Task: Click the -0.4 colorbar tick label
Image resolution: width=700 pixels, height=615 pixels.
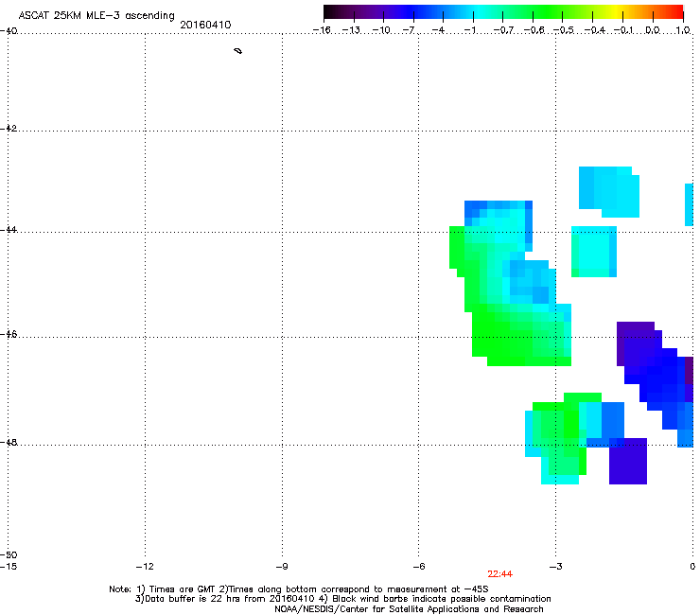Action: pos(594,30)
